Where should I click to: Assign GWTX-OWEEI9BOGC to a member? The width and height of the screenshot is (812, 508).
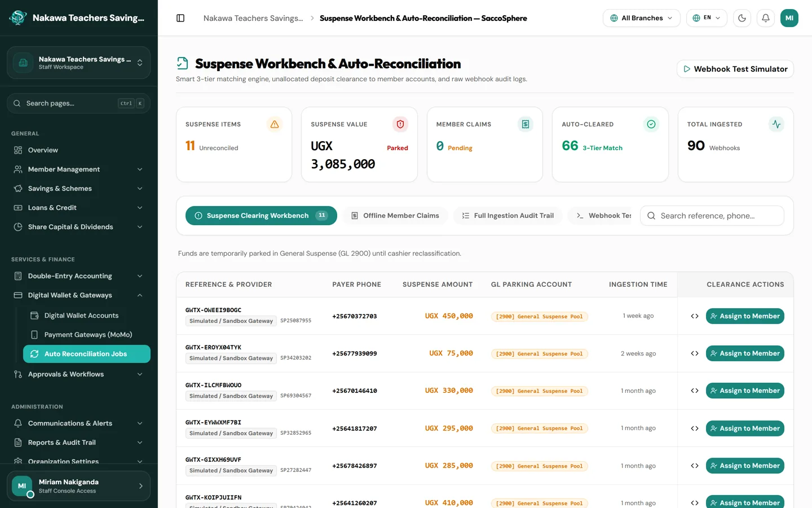[x=745, y=316]
